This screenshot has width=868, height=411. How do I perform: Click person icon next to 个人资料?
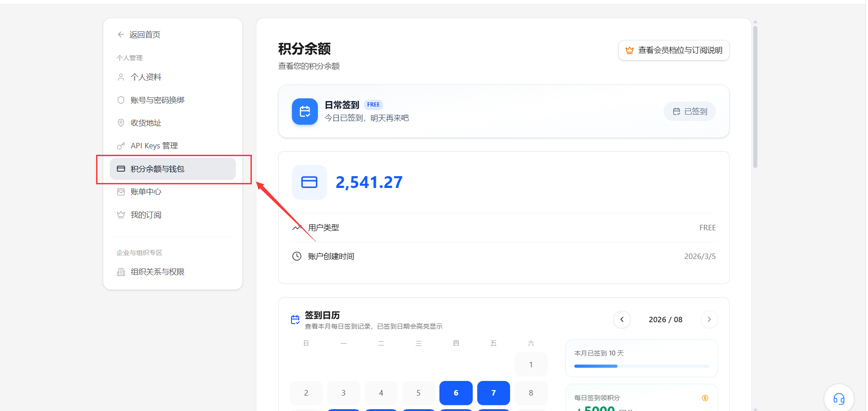pyautogui.click(x=121, y=77)
